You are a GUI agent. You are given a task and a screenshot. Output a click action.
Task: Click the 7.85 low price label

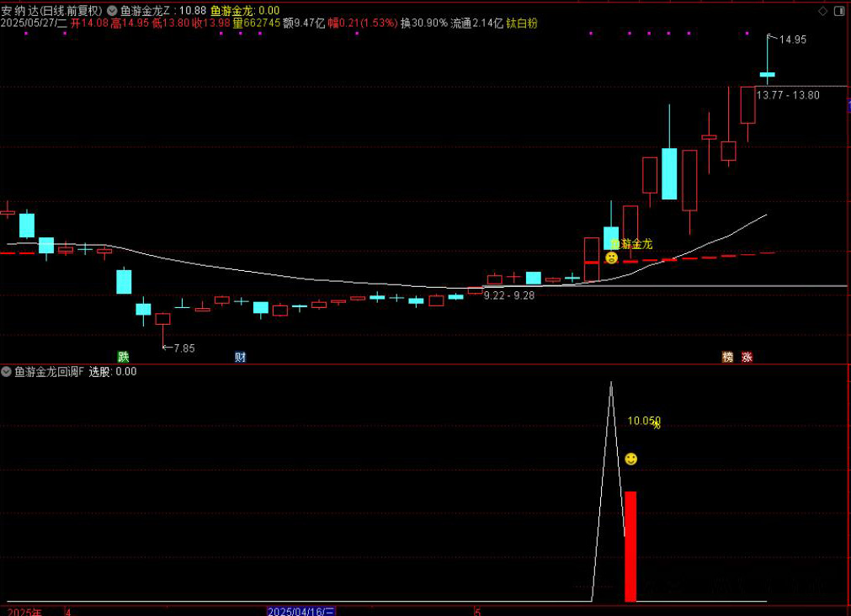pyautogui.click(x=182, y=348)
